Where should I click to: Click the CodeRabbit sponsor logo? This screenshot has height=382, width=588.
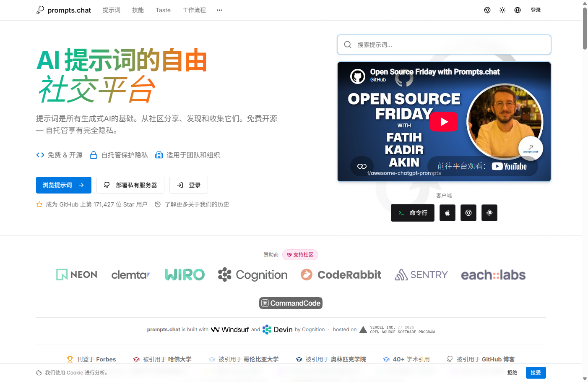pos(341,275)
